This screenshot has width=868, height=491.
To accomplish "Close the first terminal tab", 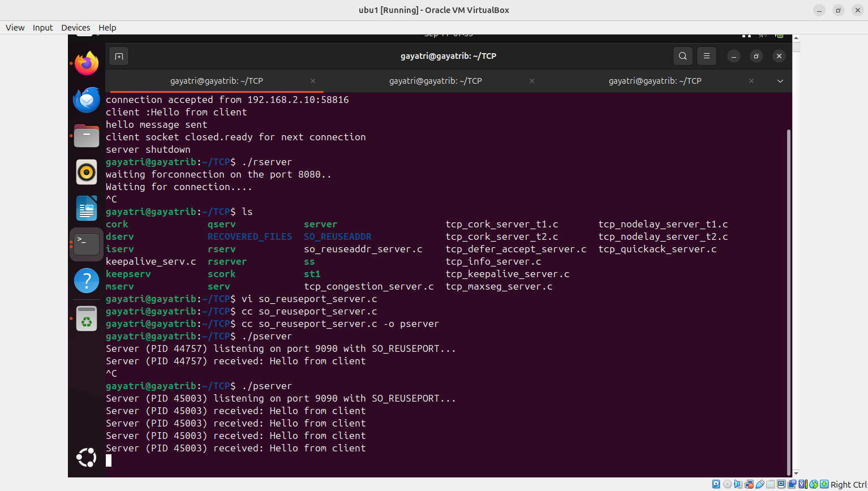I will point(313,81).
